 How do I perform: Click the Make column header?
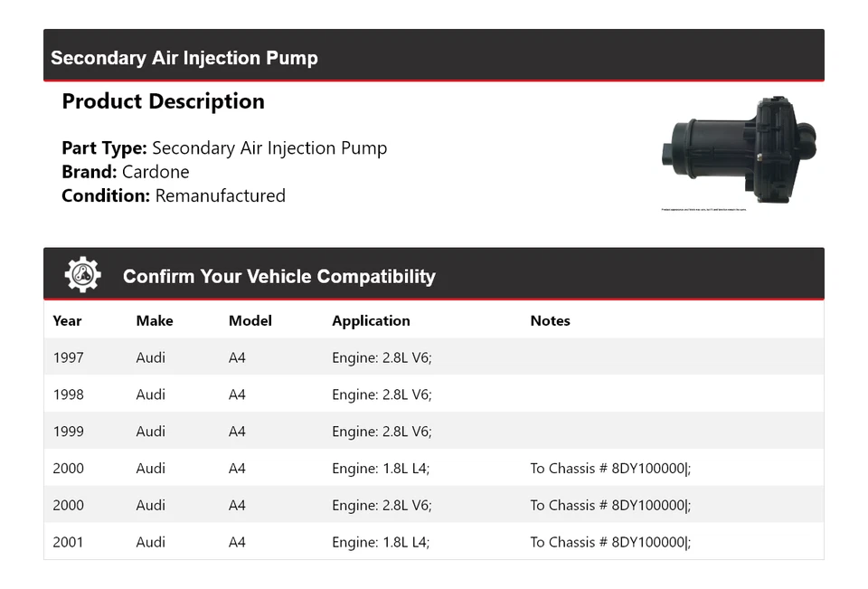point(155,320)
